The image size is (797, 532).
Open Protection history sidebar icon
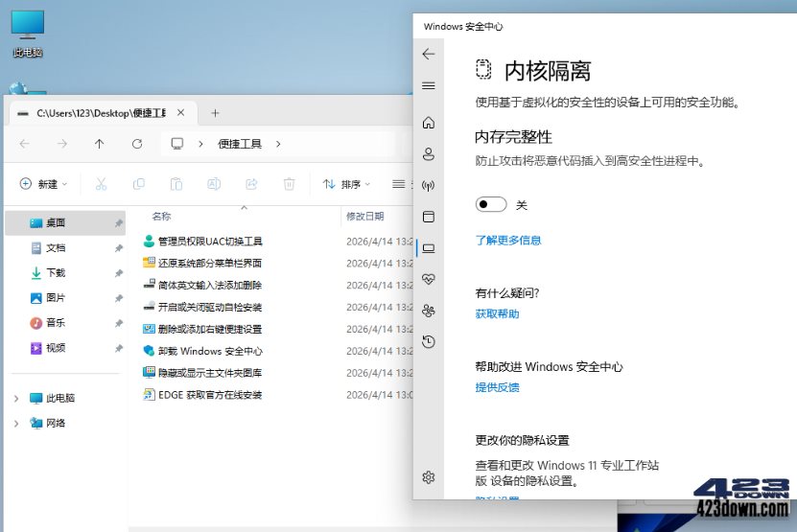(429, 342)
